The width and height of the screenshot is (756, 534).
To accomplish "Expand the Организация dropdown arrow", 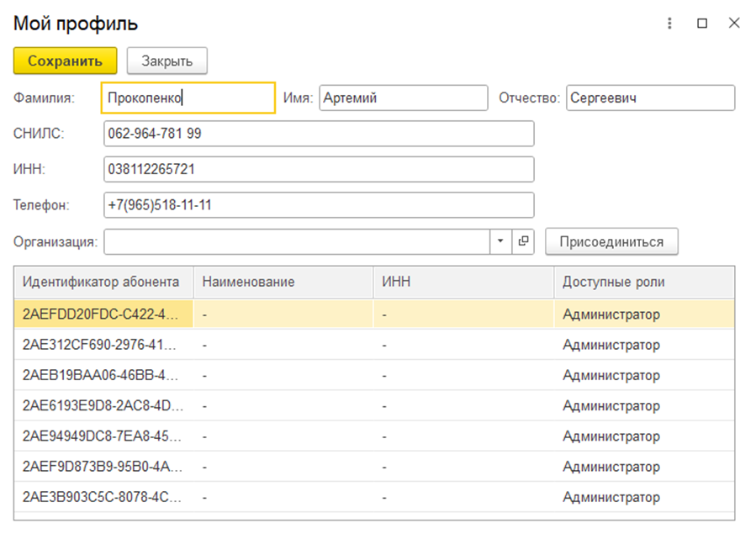I will 500,241.
